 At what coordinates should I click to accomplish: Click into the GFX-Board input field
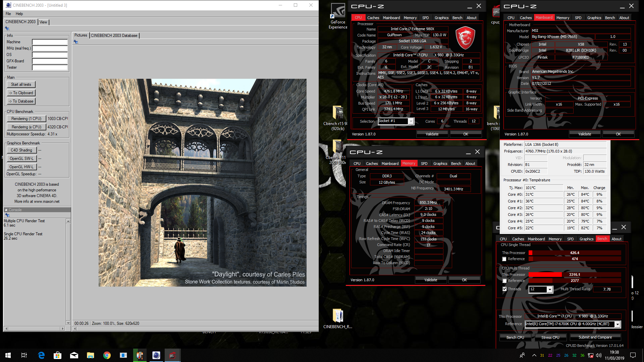pyautogui.click(x=50, y=61)
